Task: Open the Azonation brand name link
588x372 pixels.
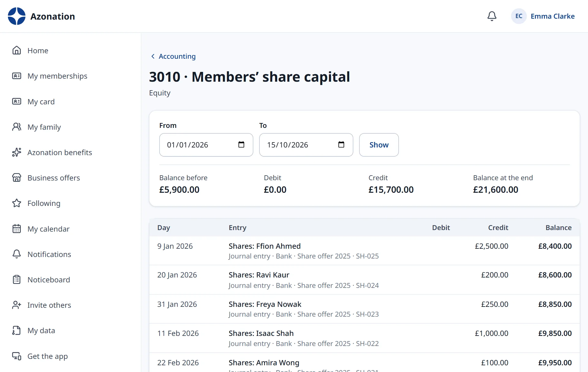Action: pyautogui.click(x=53, y=16)
